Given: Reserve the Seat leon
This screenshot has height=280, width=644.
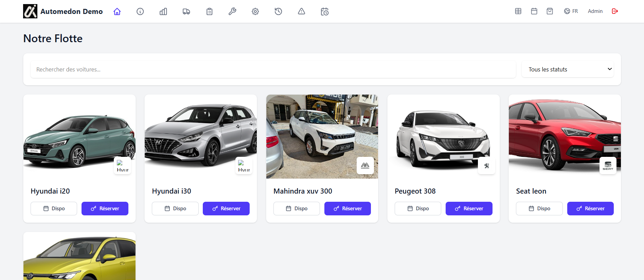Looking at the screenshot, I should [590, 209].
